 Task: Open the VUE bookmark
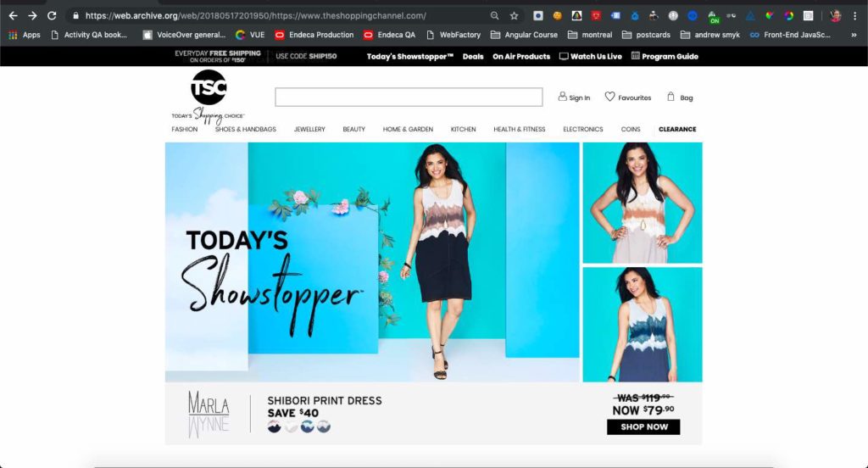[250, 35]
